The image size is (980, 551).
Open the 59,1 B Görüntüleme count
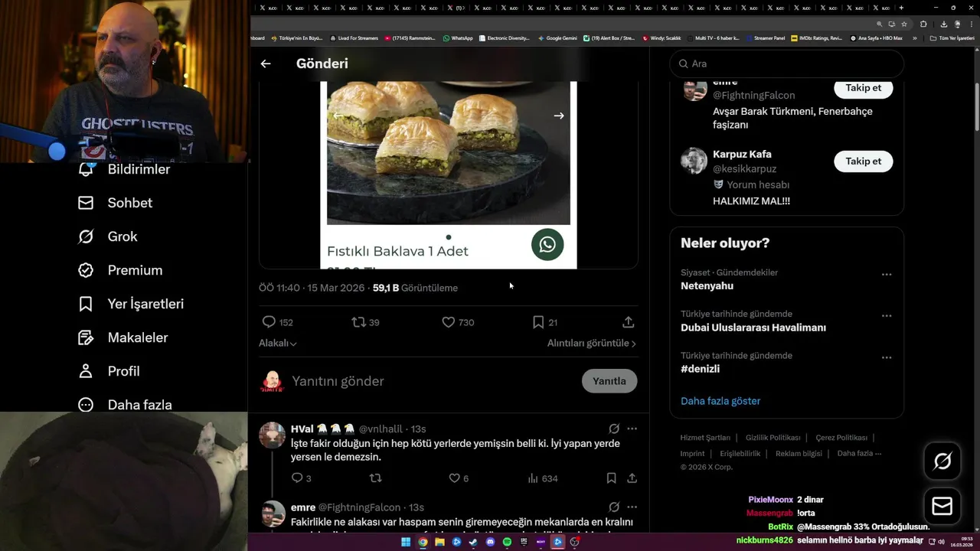[415, 288]
